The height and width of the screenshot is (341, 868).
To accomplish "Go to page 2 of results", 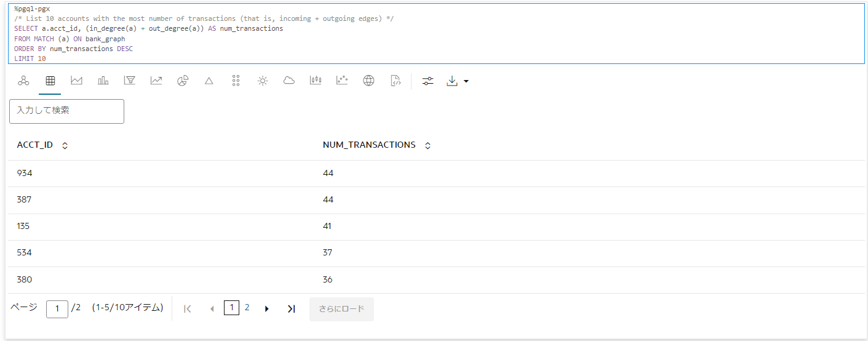I will (x=247, y=308).
